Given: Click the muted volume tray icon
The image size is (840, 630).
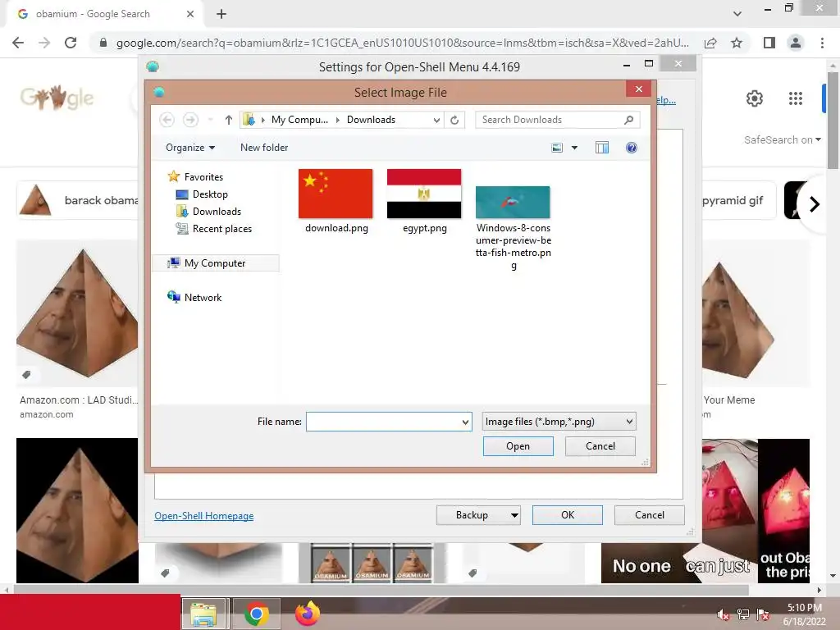Looking at the screenshot, I should (723, 614).
